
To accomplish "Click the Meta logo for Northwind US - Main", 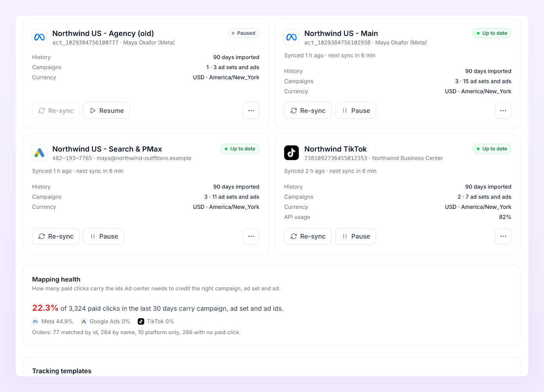I will (292, 37).
